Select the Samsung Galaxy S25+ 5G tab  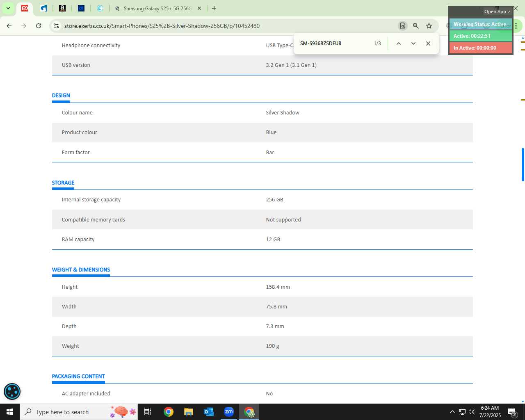[157, 8]
